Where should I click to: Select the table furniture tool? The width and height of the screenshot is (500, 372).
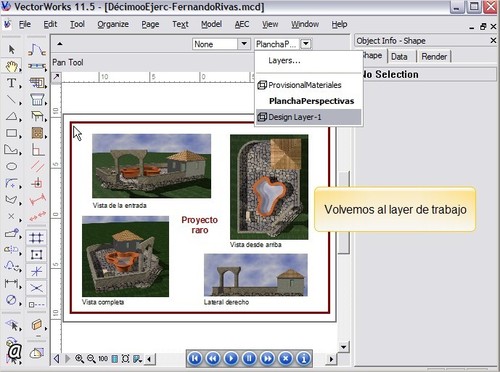coord(37,116)
